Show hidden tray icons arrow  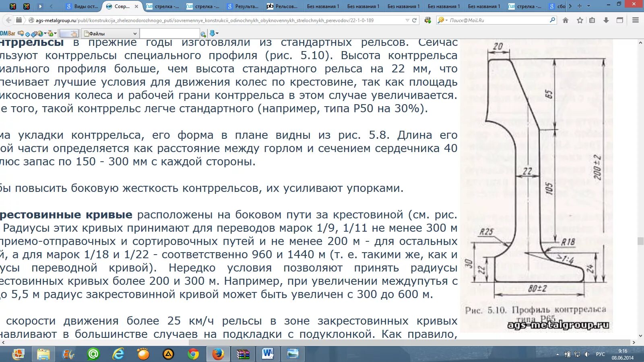tap(557, 354)
